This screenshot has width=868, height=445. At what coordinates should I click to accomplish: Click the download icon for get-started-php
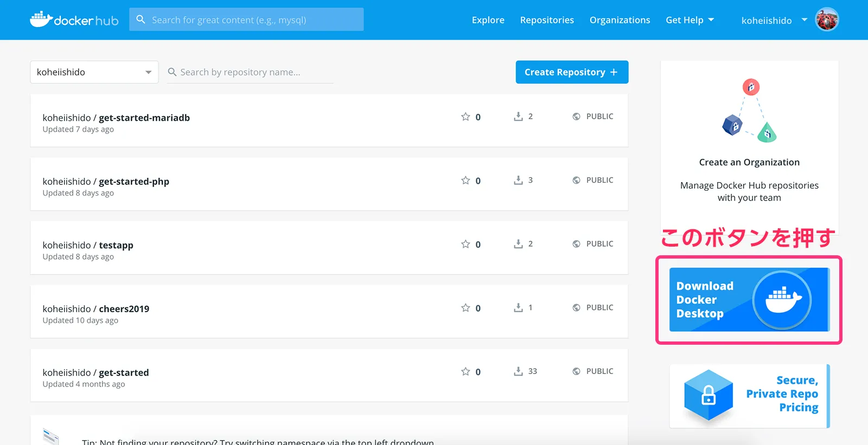point(519,180)
